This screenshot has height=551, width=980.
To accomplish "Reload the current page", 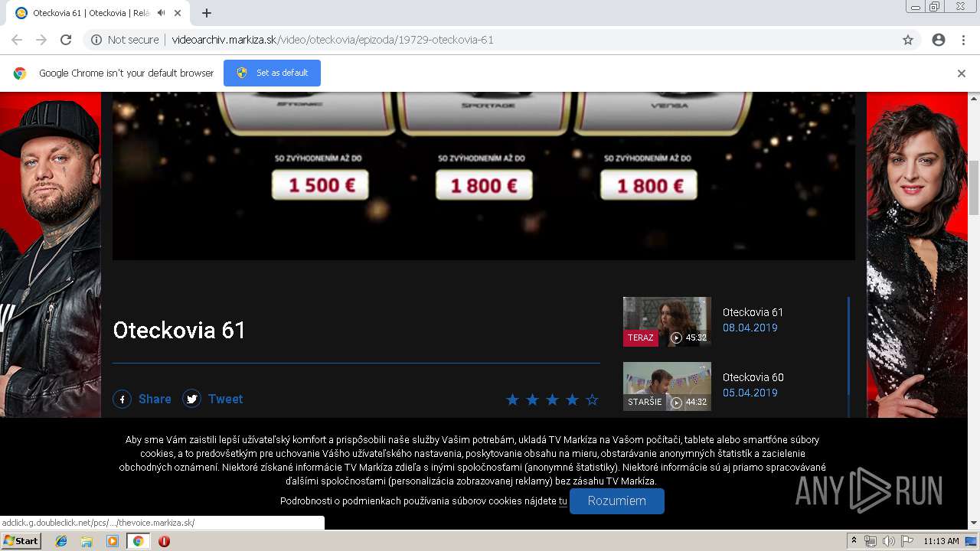I will pyautogui.click(x=66, y=40).
